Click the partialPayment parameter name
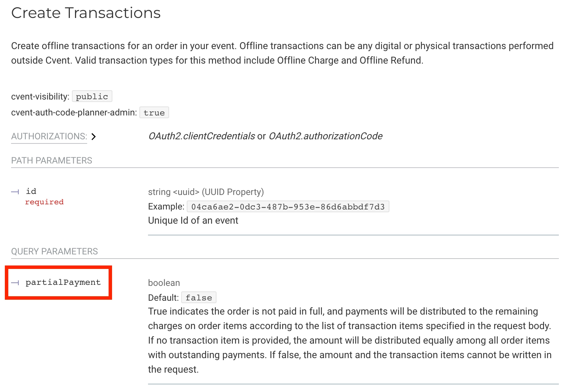This screenshot has width=581, height=392. [x=63, y=282]
